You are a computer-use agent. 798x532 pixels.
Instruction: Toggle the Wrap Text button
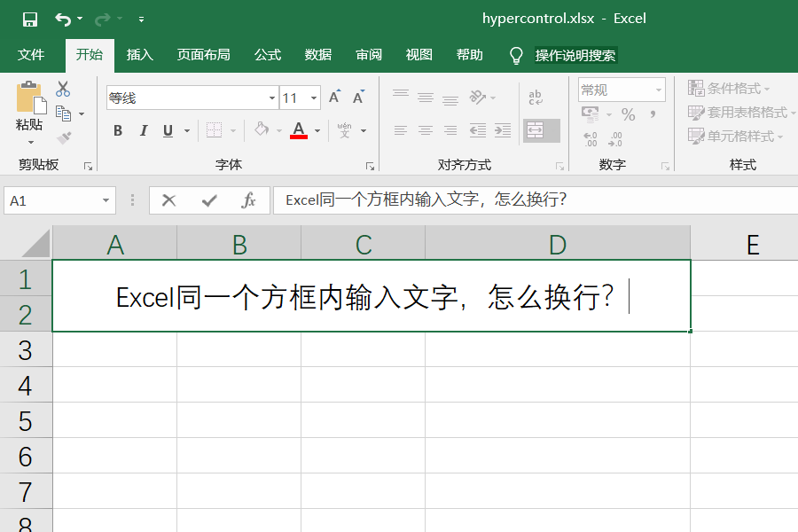[x=536, y=98]
